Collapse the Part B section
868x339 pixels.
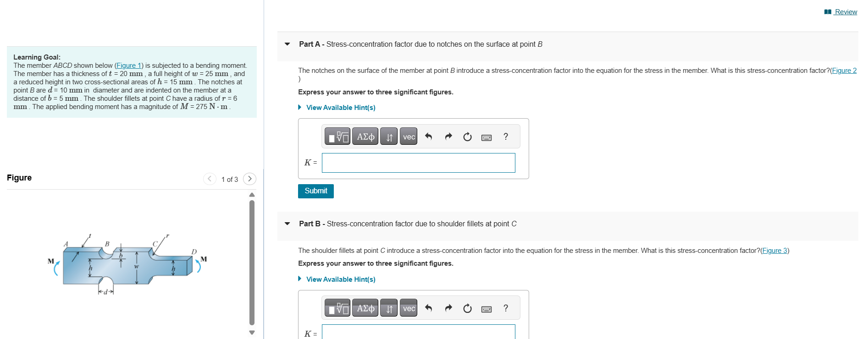click(287, 224)
